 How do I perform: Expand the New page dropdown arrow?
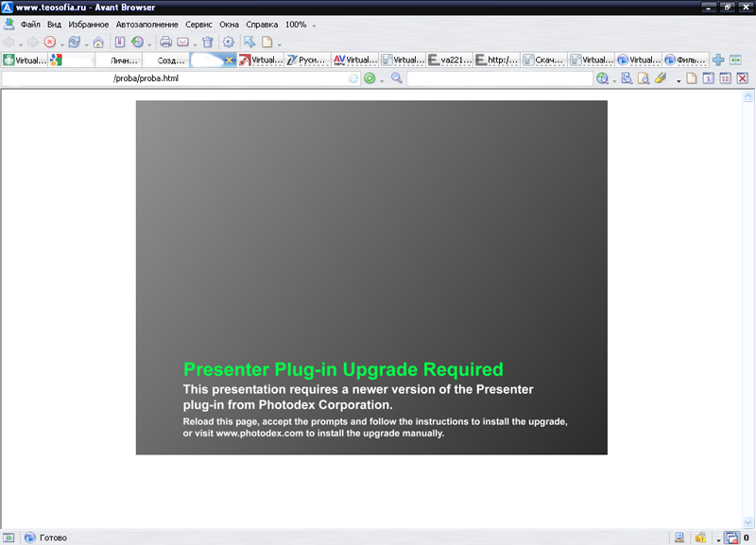(279, 45)
